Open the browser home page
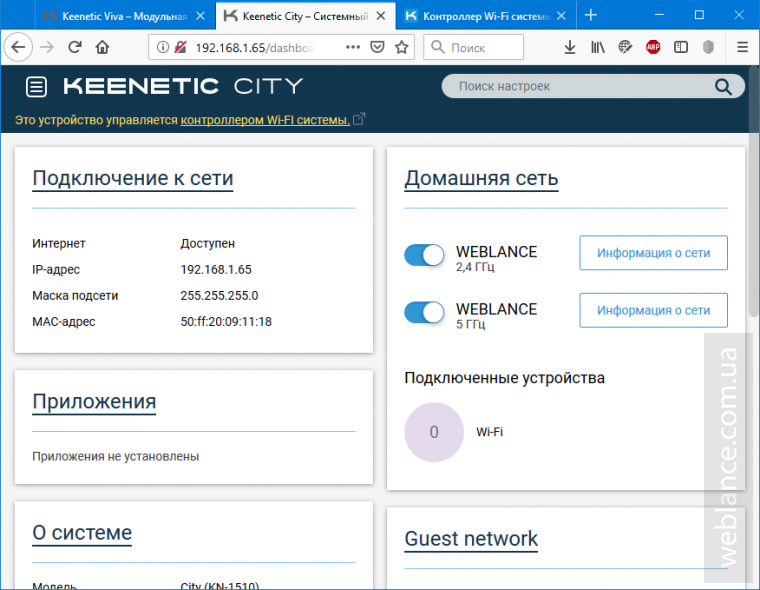Viewport: 760px width, 590px height. pos(102,47)
